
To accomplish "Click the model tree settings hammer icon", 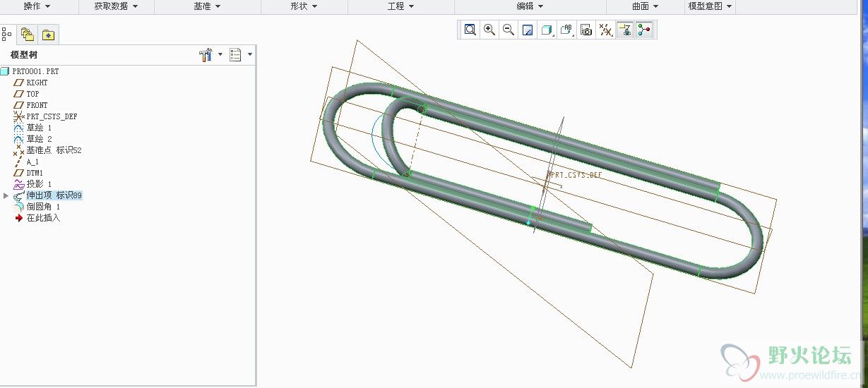I will (206, 55).
